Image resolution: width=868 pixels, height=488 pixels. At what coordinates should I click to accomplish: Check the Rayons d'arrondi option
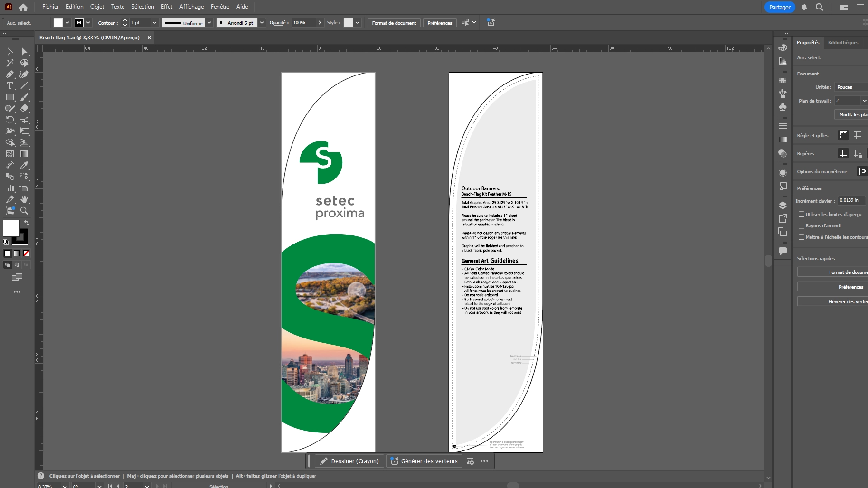click(x=802, y=226)
